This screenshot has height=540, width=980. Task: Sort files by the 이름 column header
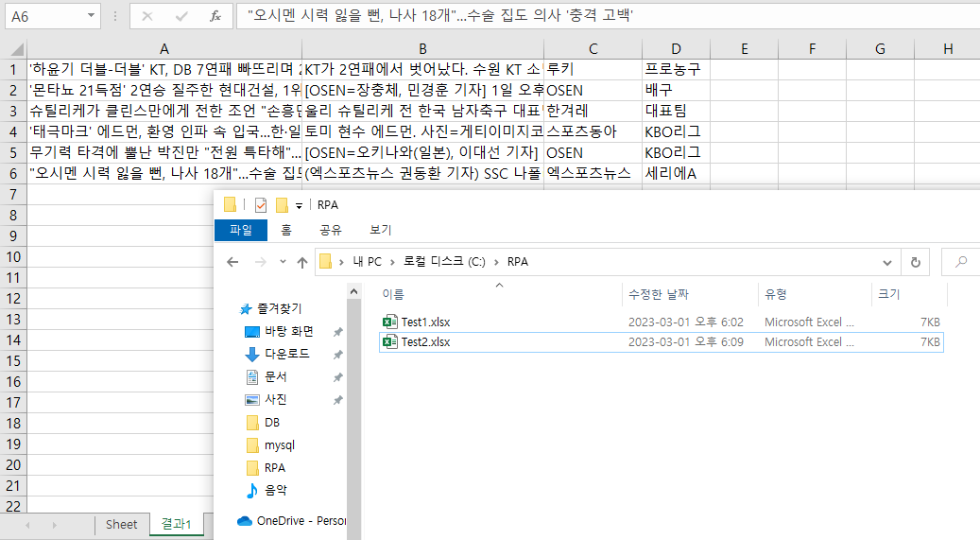[x=500, y=294]
